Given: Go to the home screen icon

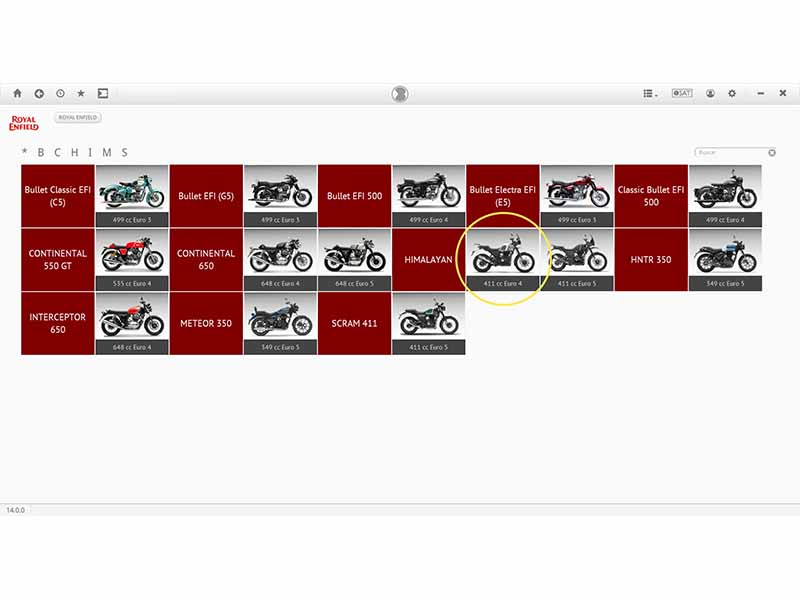Looking at the screenshot, I should click(17, 93).
